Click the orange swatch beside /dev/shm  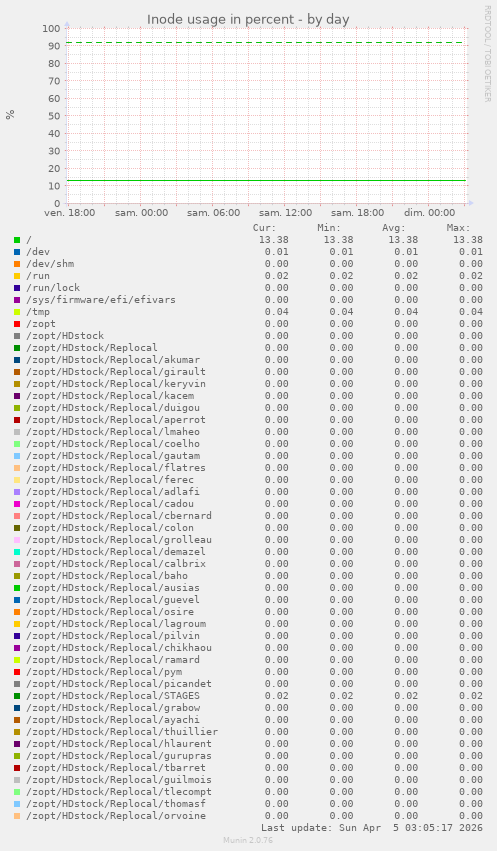[17, 264]
